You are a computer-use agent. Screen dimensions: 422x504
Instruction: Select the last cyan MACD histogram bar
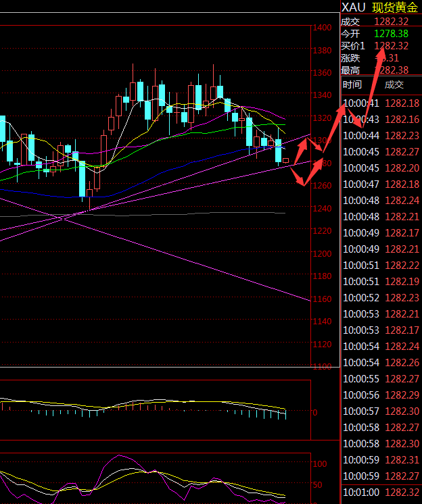[x=285, y=415]
